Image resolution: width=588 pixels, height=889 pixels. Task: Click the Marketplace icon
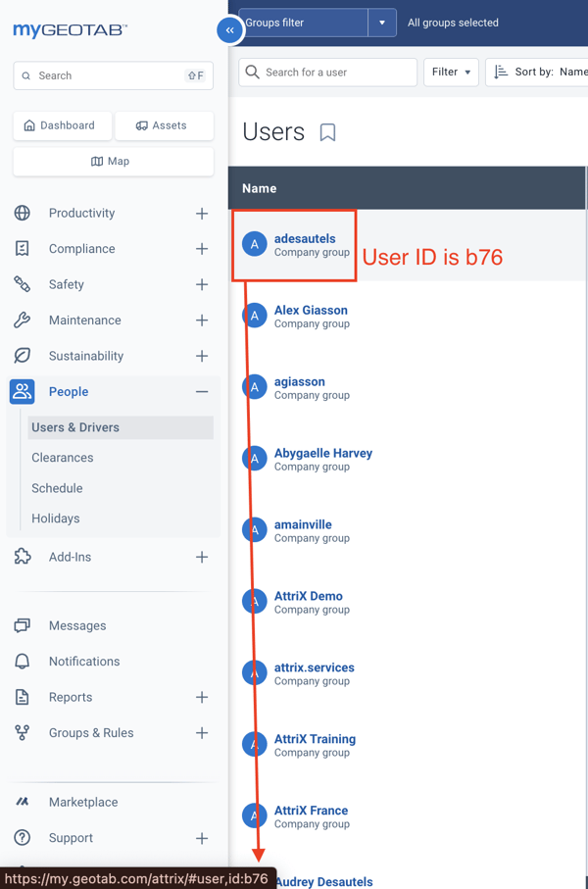23,802
